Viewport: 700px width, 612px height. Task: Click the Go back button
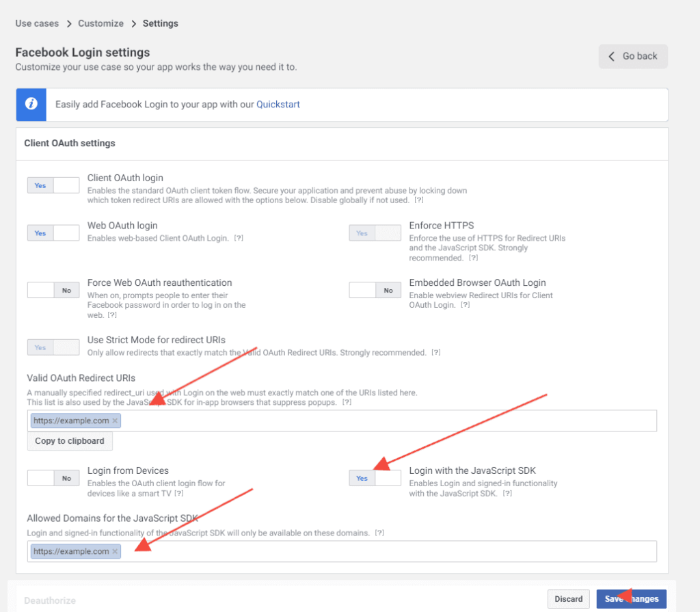pos(632,56)
